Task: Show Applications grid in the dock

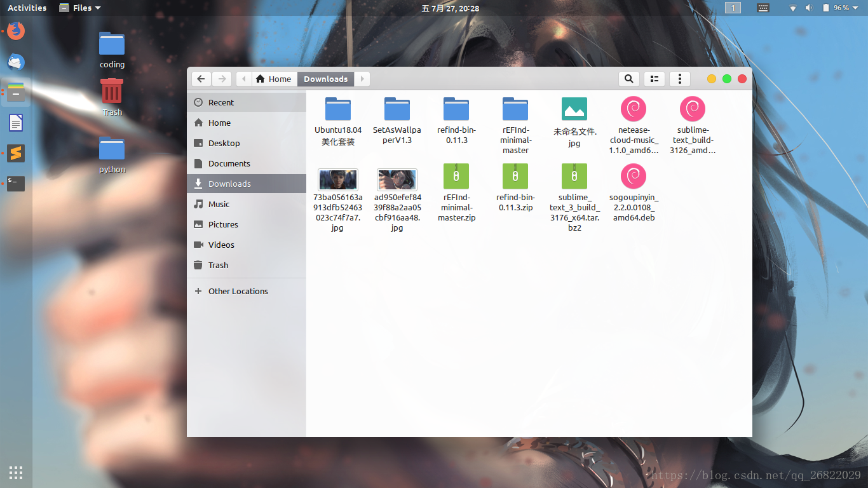Action: coord(16,472)
